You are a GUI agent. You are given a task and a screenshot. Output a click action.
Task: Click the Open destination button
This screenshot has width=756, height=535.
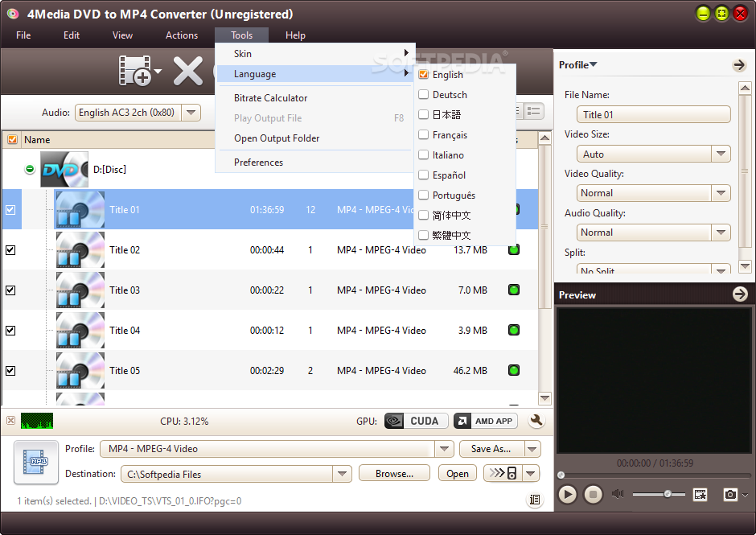(x=458, y=474)
